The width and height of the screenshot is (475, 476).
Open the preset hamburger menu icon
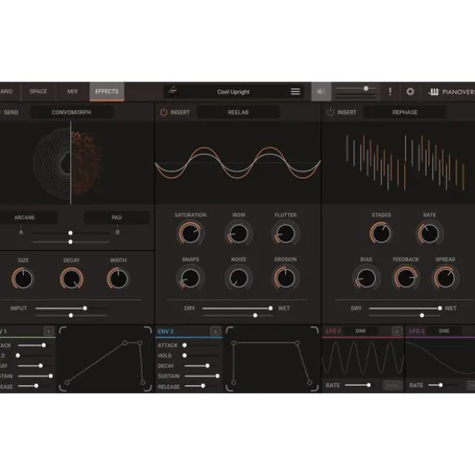click(x=295, y=91)
